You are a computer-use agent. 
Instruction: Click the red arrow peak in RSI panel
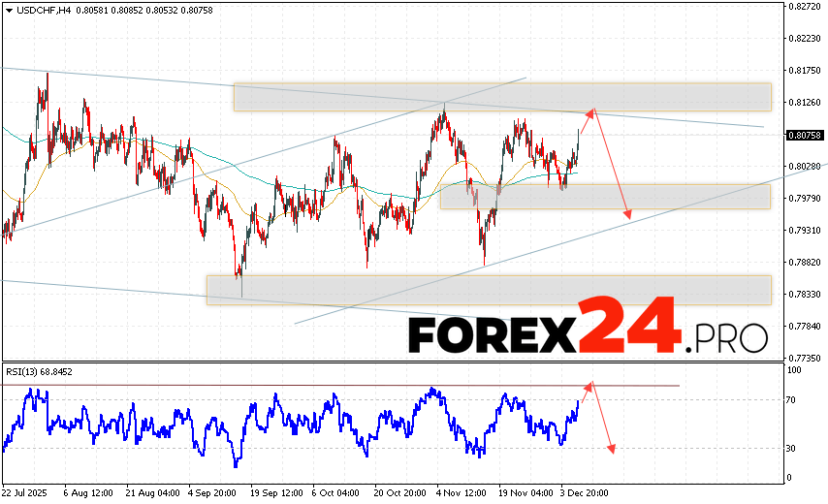coord(593,384)
